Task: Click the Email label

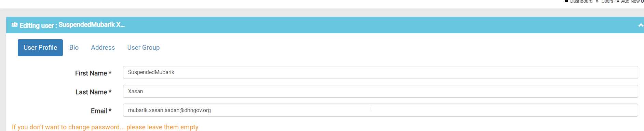Action: [x=101, y=111]
